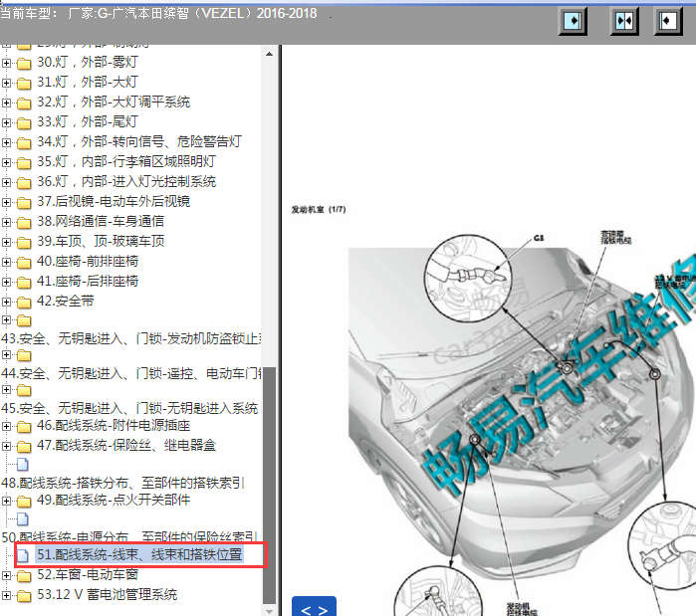Expand the '38.网络通信-车身通信' node
Viewport: 696px width, 616px height.
[x=6, y=222]
